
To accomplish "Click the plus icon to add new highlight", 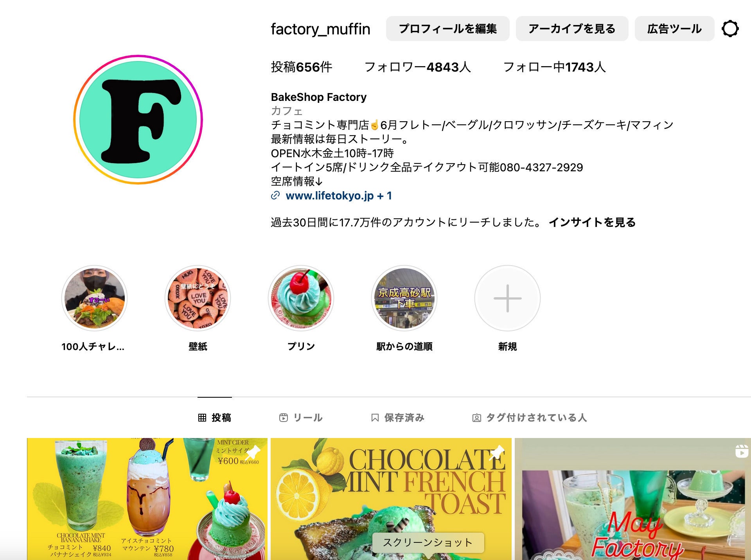I will pos(507,298).
